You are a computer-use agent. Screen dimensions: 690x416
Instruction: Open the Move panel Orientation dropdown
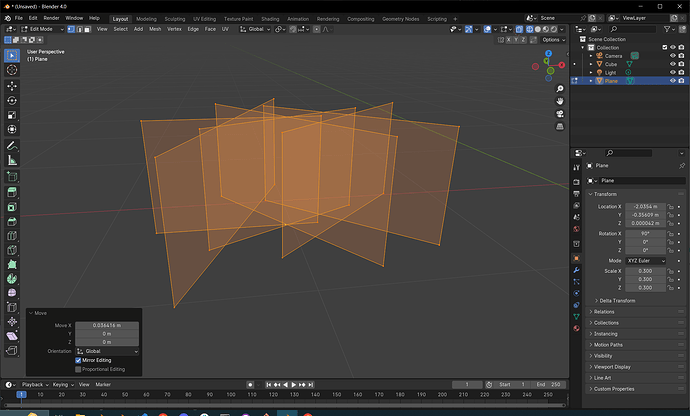click(107, 351)
